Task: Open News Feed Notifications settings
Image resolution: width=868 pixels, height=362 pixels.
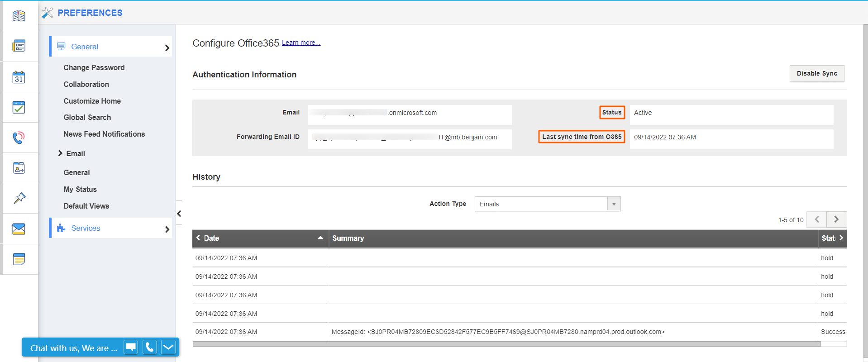Action: pos(104,134)
